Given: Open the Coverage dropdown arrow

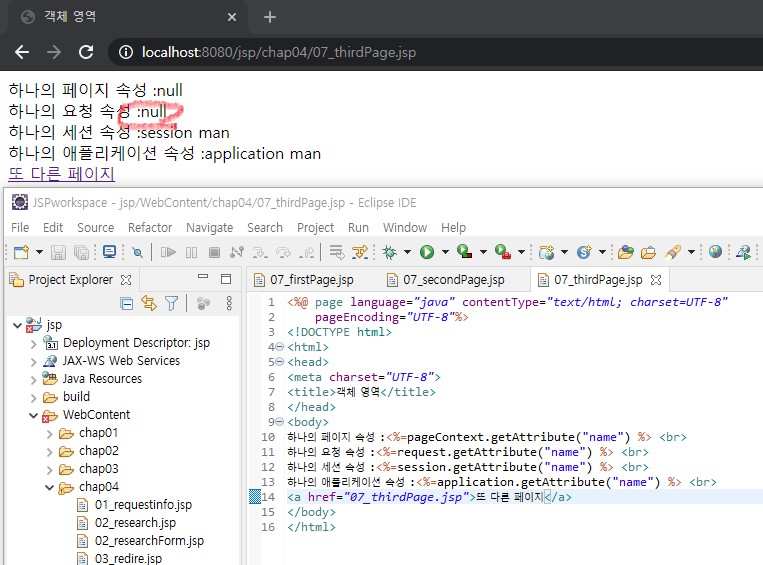Looking at the screenshot, I should (x=483, y=252).
